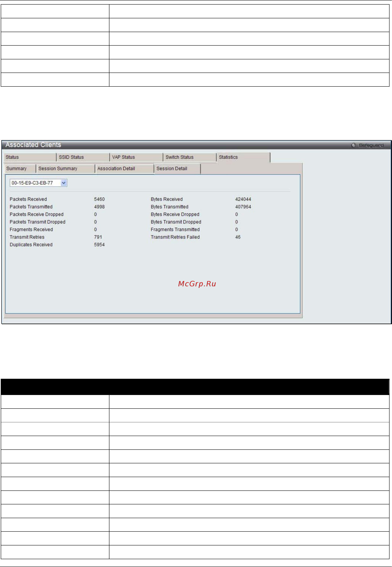
Task: Open the Session Detail sub-tab
Action: click(177, 169)
